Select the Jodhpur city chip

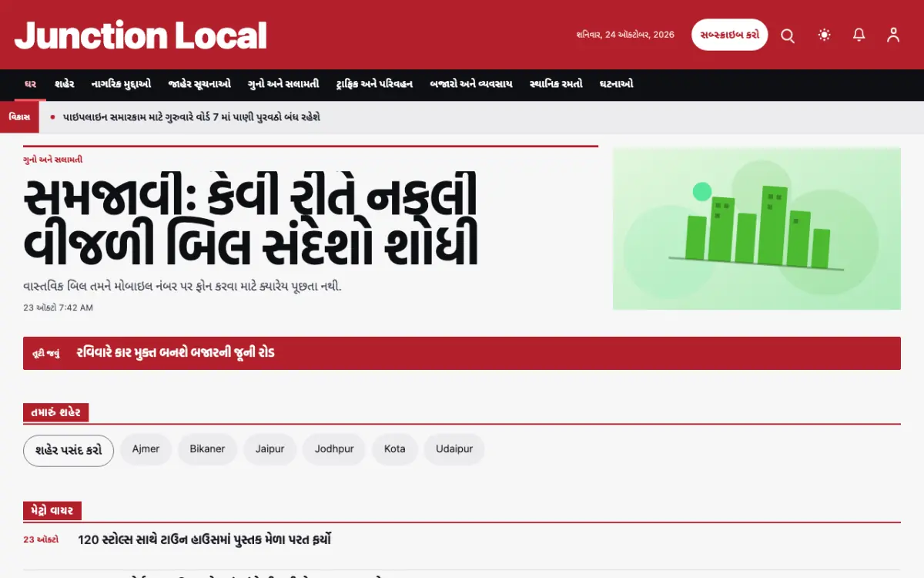point(334,449)
